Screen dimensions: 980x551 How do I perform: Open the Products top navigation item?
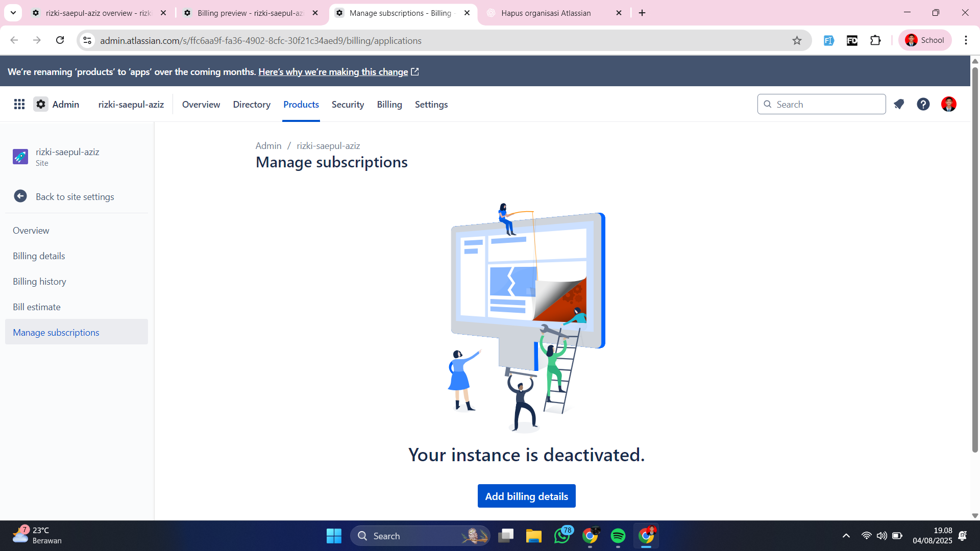tap(301, 104)
